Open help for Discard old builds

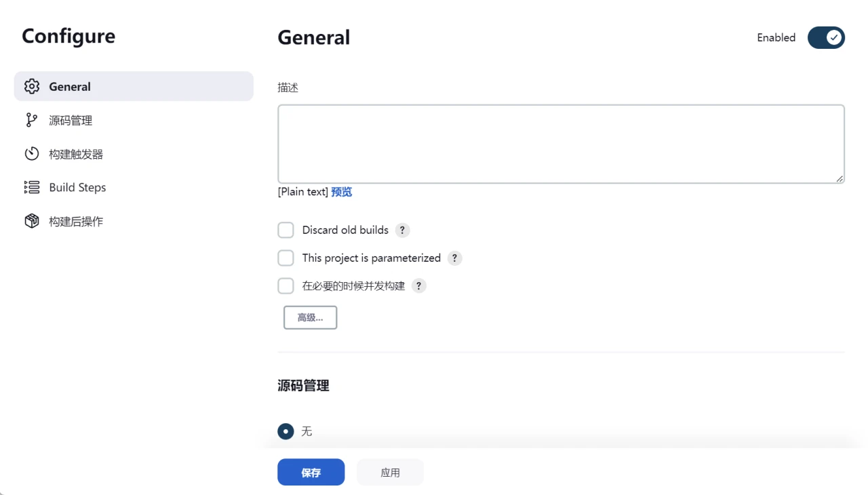click(403, 231)
